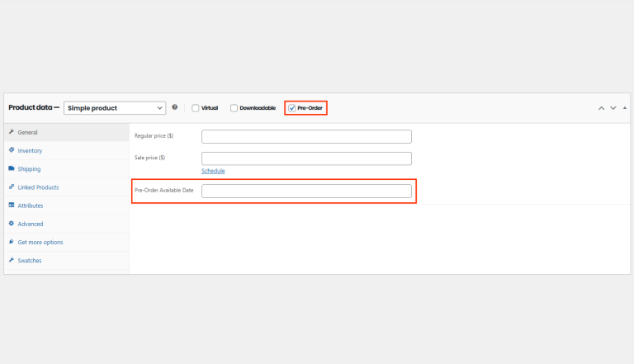
Task: Focus the Regular price input field
Action: pos(306,136)
